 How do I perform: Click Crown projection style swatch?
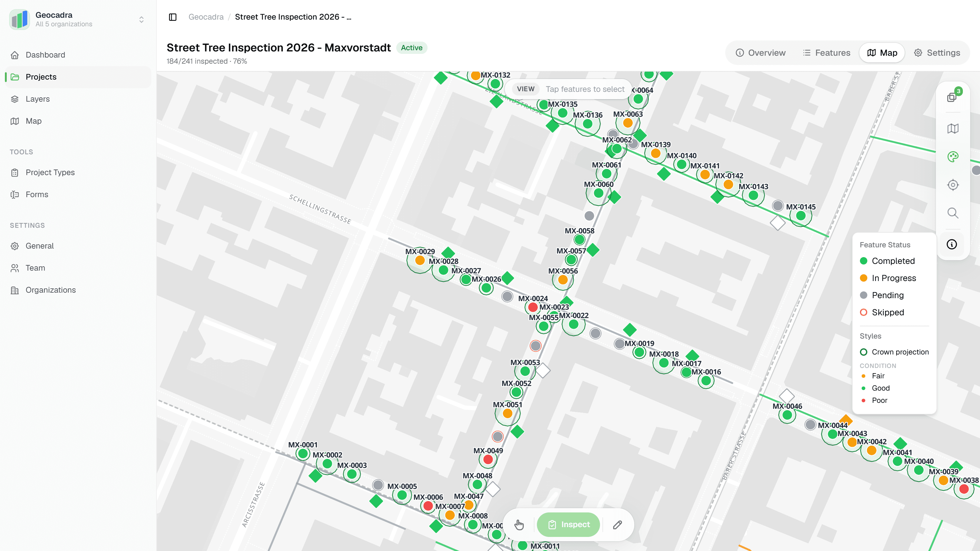(x=864, y=352)
